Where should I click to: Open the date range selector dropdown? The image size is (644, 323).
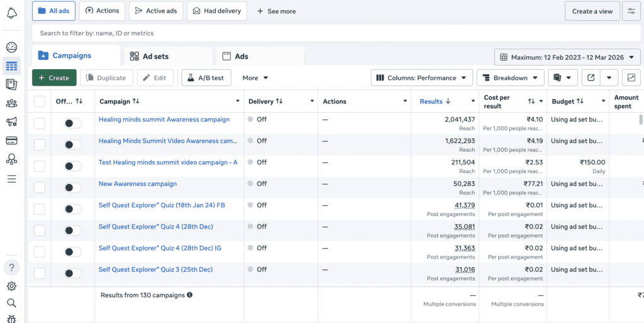[x=567, y=57]
